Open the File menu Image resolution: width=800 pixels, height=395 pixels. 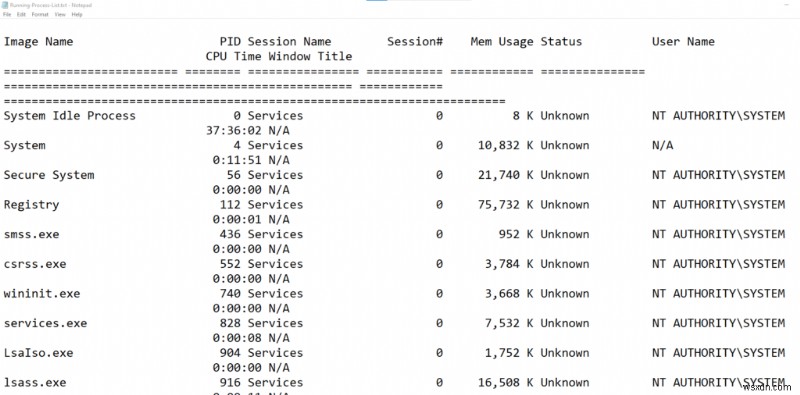click(7, 14)
